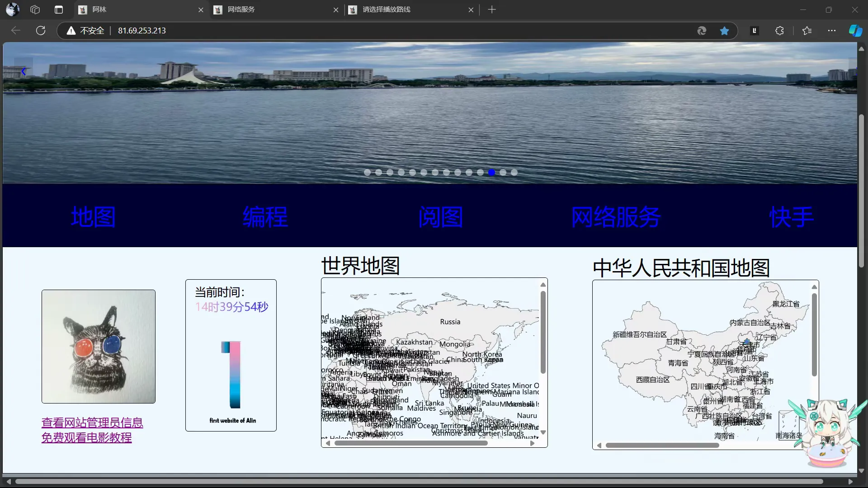Open the browser extensions puzzle icon
The image size is (868, 488).
point(779,31)
